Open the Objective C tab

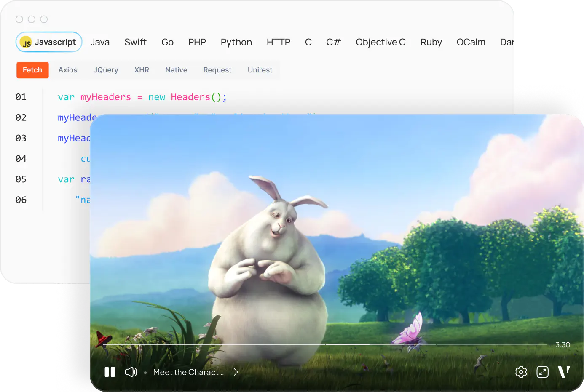click(380, 42)
